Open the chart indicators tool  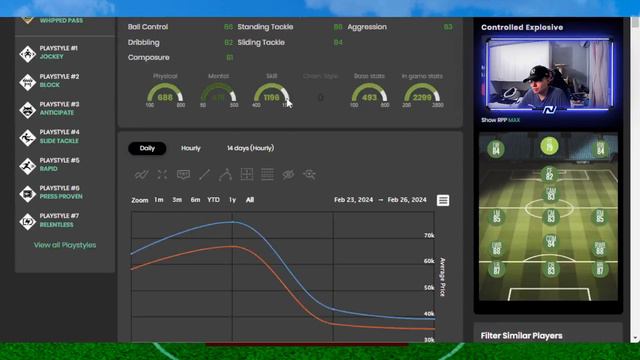click(x=141, y=175)
